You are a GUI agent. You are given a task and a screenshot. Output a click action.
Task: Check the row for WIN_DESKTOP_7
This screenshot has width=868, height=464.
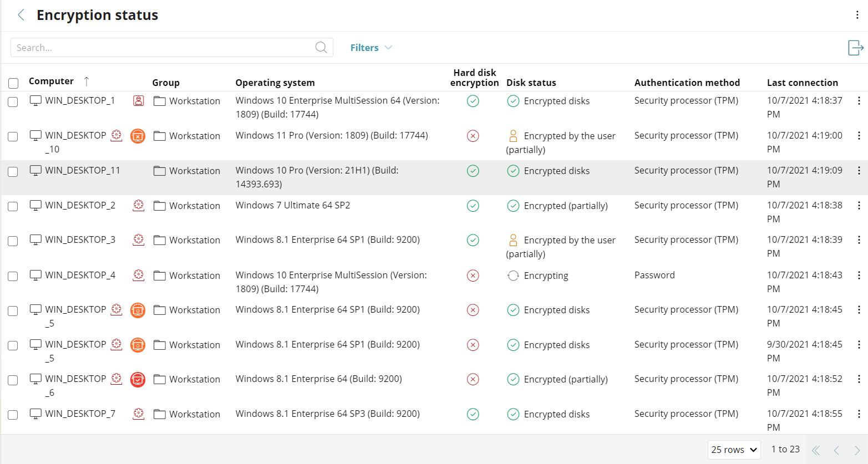[x=13, y=414]
